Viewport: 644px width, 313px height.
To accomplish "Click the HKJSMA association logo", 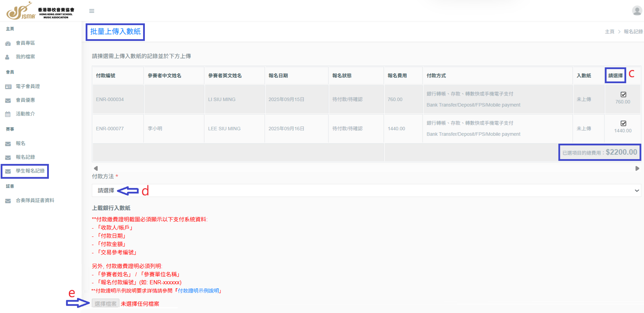I will point(40,11).
